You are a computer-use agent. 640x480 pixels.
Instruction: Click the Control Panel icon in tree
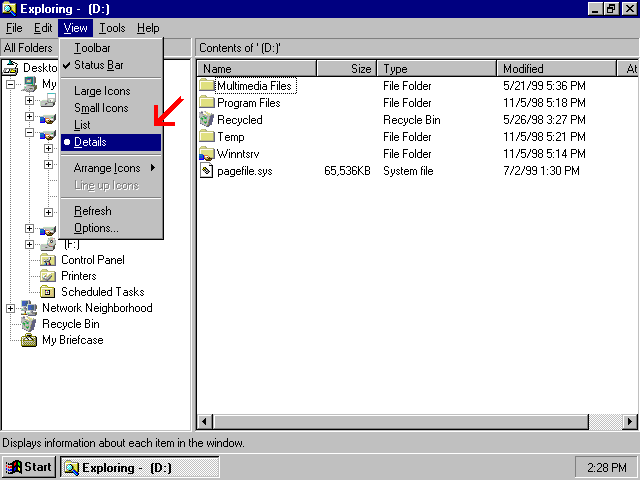(x=48, y=260)
